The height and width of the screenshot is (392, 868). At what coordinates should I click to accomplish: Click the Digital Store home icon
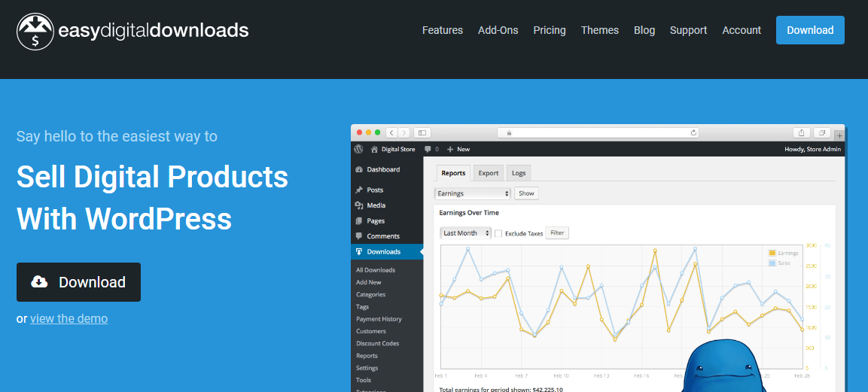tap(375, 149)
